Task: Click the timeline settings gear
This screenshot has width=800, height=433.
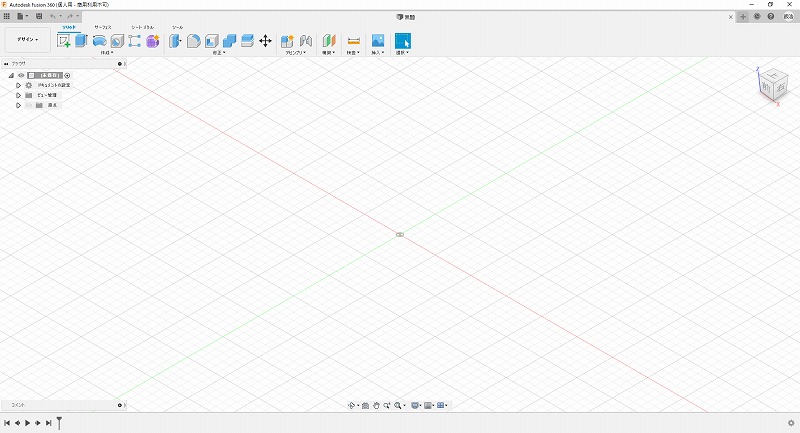Action: click(x=791, y=423)
